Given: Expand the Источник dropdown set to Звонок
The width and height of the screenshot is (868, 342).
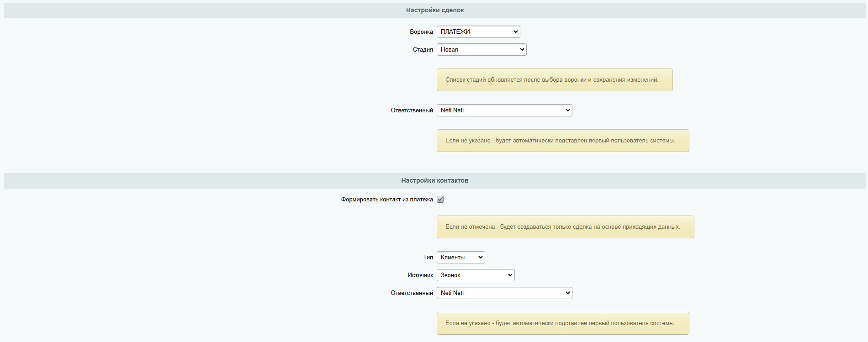Looking at the screenshot, I should (x=475, y=275).
